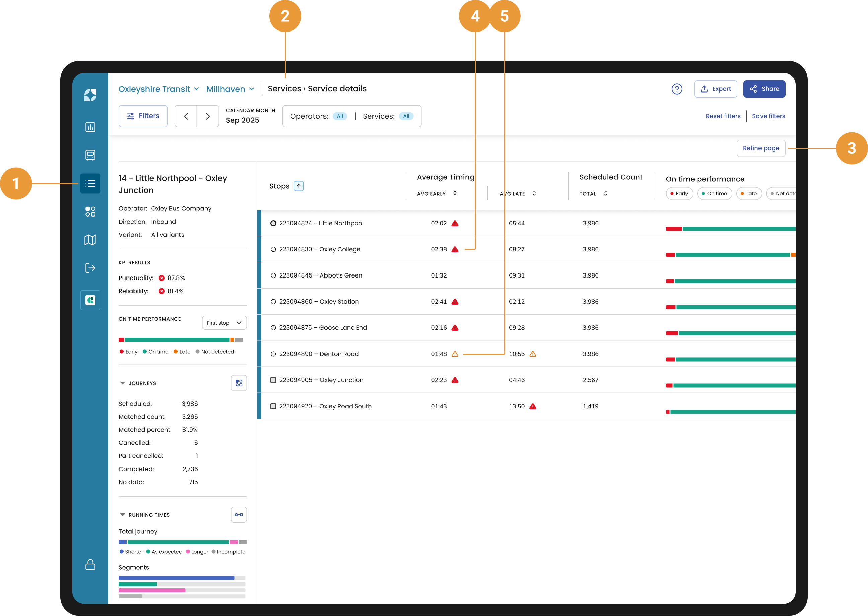
Task: Expand the Oxleyshire Transit dropdown
Action: pos(158,89)
